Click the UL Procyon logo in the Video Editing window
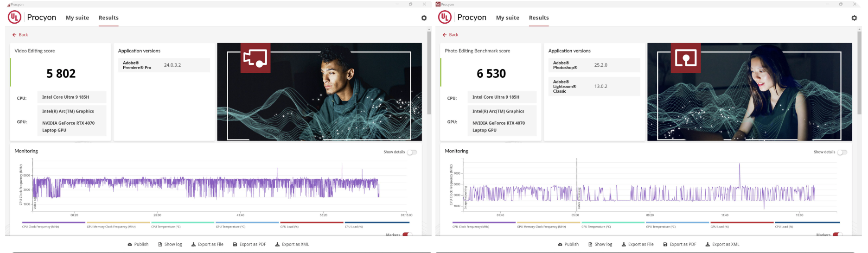 [15, 18]
